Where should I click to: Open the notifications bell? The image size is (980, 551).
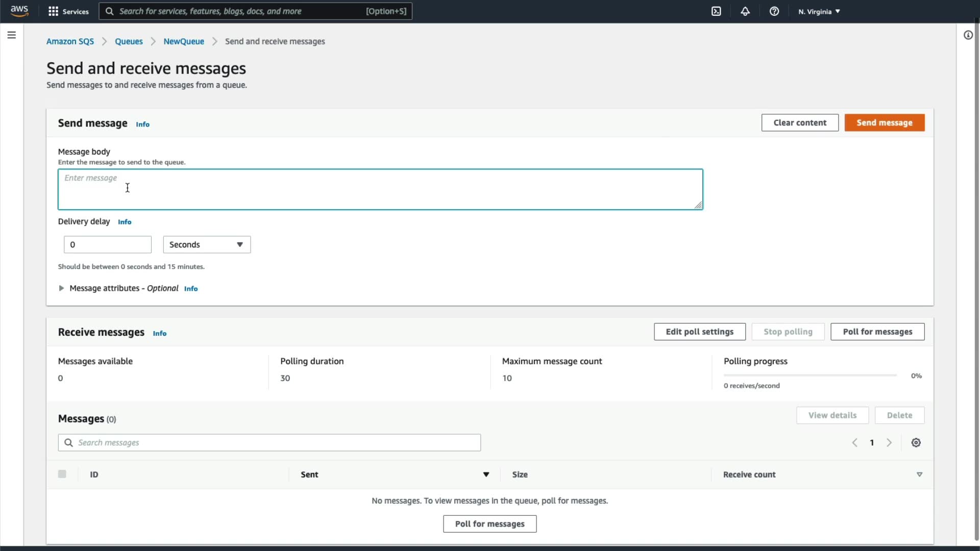tap(745, 11)
